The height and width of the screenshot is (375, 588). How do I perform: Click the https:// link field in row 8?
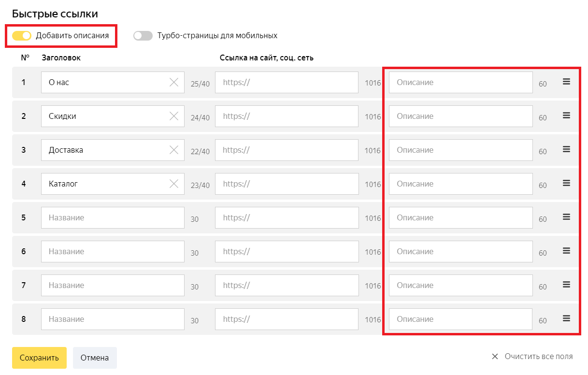click(x=287, y=319)
